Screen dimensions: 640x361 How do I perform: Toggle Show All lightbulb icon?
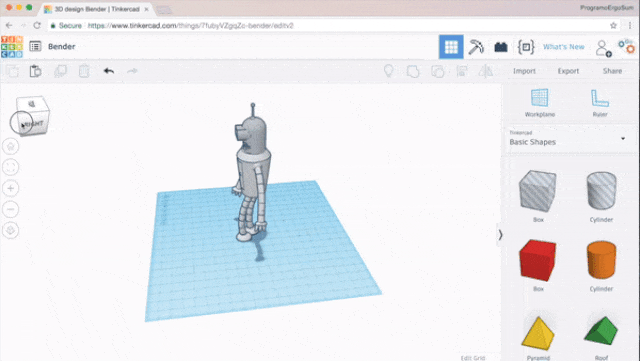[x=389, y=71]
